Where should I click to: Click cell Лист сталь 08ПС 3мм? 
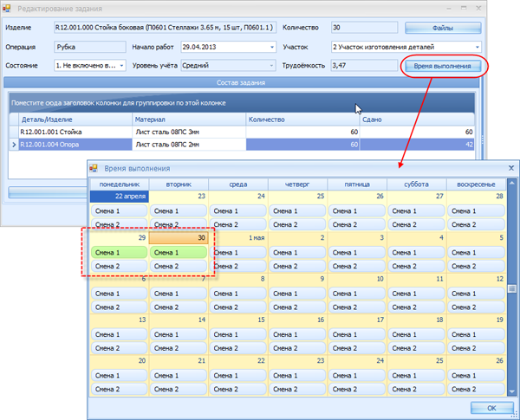point(189,132)
